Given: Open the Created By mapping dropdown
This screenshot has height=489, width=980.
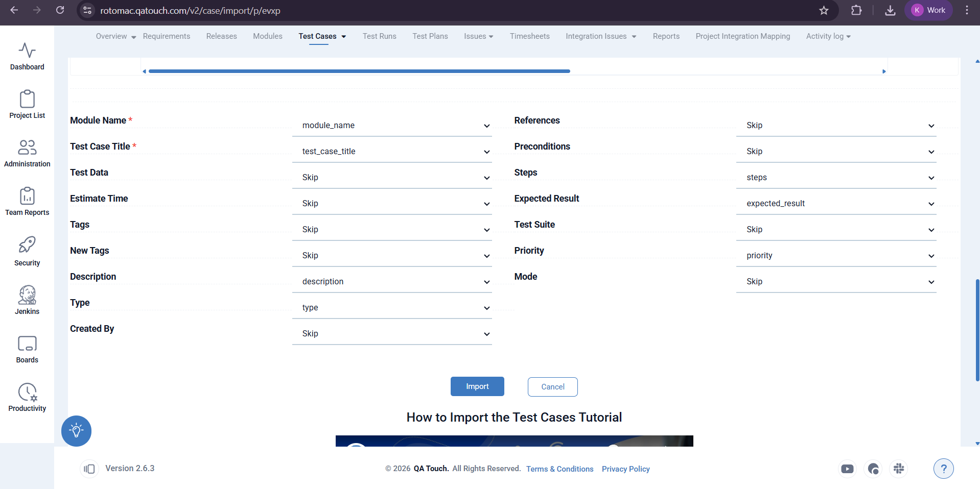Looking at the screenshot, I should coord(392,334).
